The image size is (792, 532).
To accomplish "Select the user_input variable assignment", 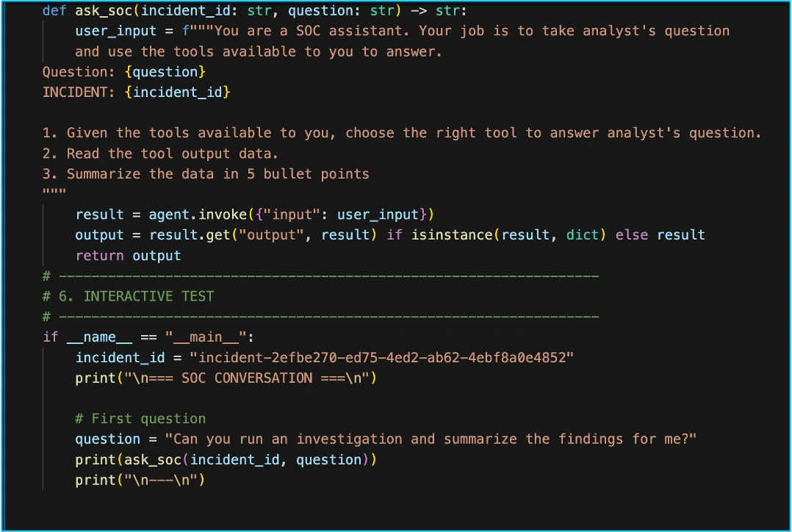I will (x=115, y=31).
